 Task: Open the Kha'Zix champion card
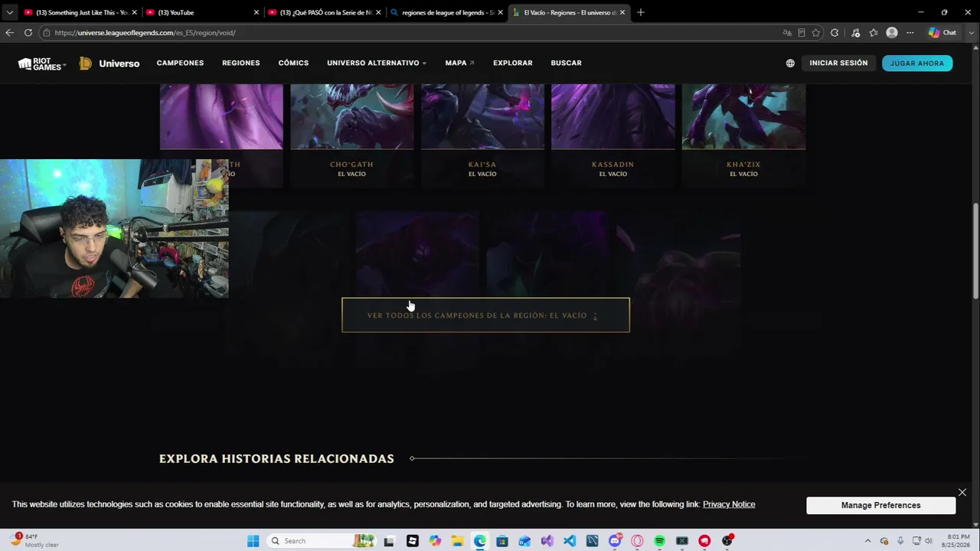point(743,135)
